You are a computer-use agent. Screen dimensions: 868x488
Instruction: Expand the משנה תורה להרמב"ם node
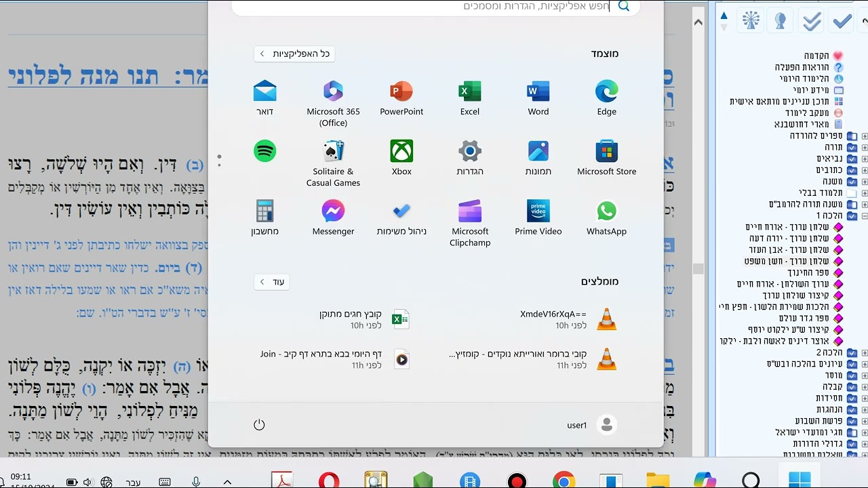865,205
